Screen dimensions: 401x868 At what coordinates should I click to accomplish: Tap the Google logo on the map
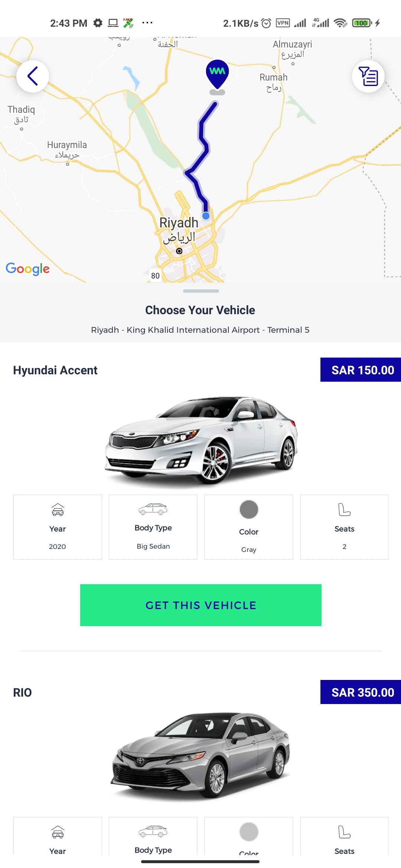tap(27, 269)
